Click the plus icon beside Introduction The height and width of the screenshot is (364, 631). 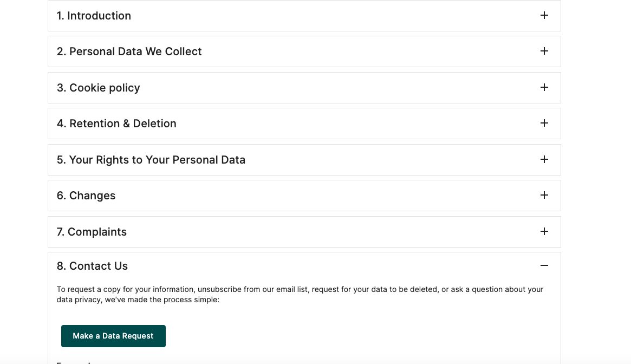point(544,15)
